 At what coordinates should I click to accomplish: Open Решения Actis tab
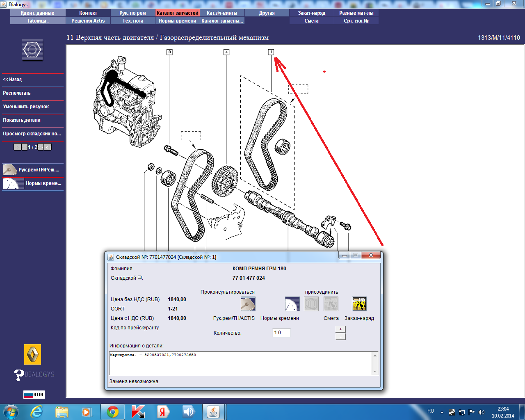tap(88, 21)
